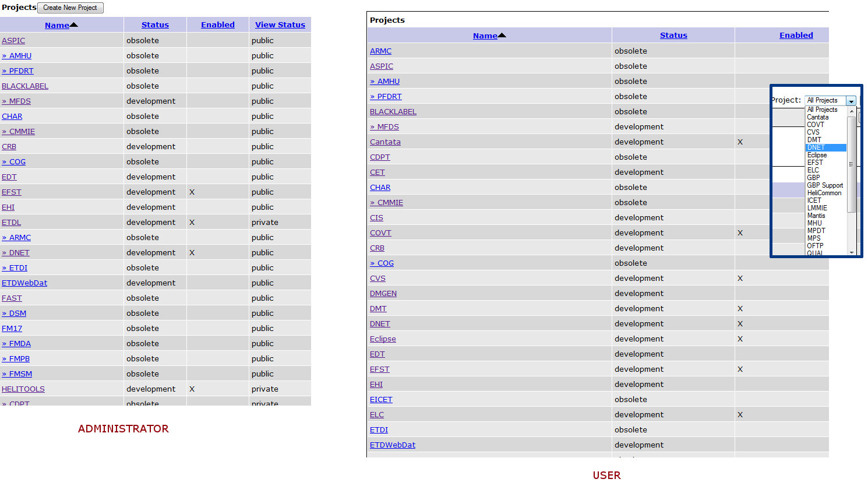Sort the user table by Enabled header
Screen dimensions: 868x486
[796, 36]
